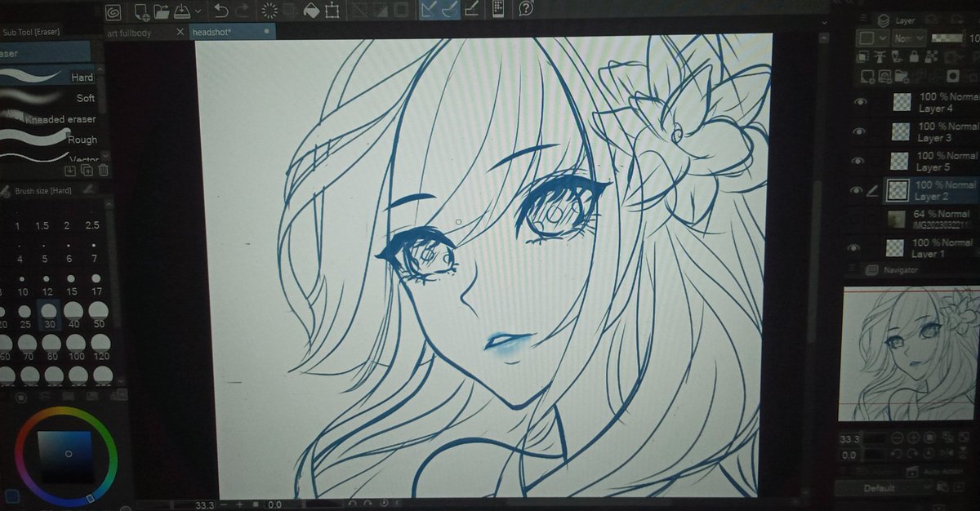Fill with the paint bucket icon
The height and width of the screenshot is (511, 980).
pyautogui.click(x=311, y=11)
